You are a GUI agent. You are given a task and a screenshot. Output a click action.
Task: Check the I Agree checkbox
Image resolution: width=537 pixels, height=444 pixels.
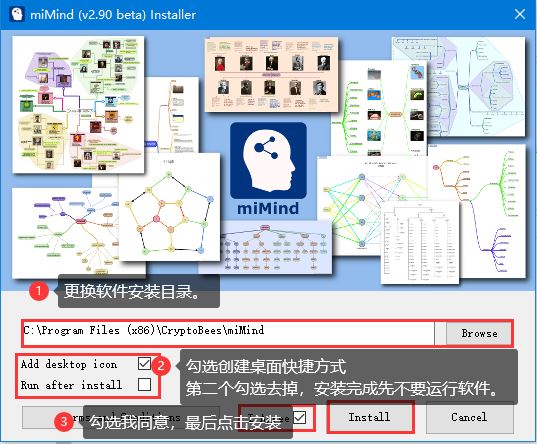tap(300, 417)
